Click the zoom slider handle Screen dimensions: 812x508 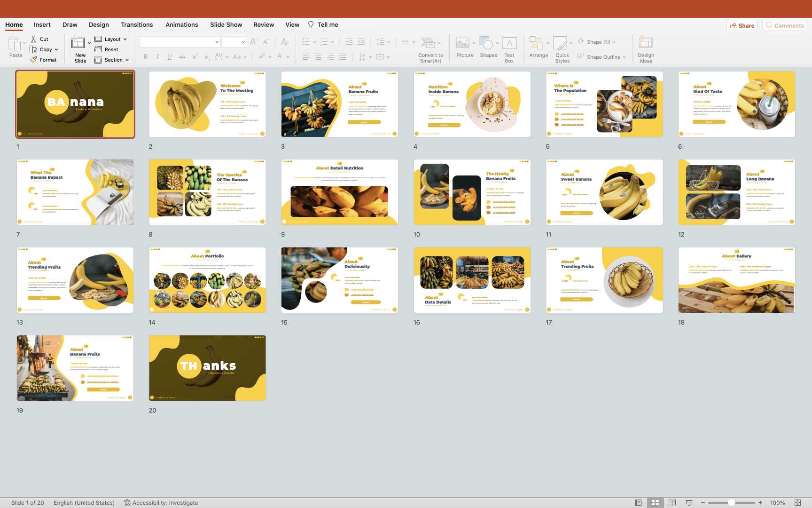coord(732,503)
